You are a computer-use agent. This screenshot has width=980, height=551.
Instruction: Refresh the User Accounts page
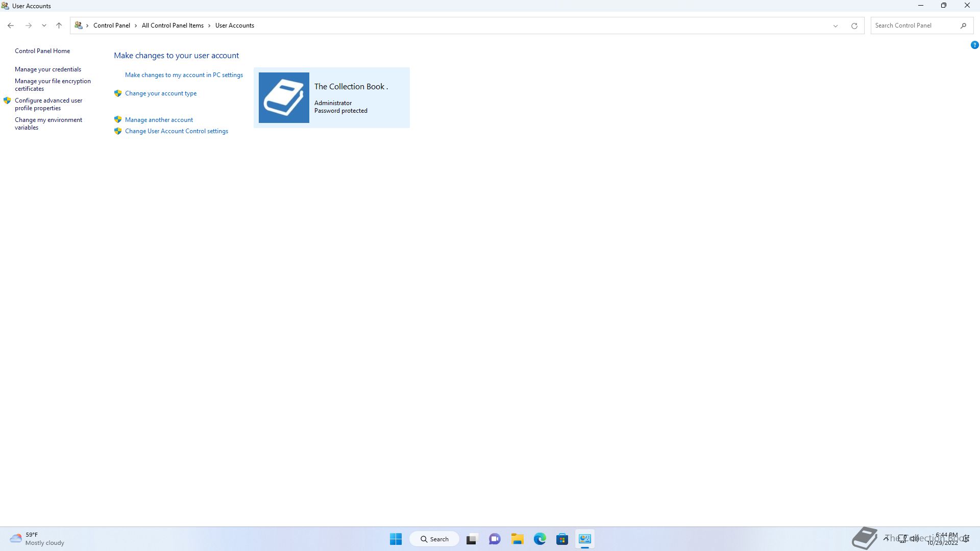[x=854, y=26]
